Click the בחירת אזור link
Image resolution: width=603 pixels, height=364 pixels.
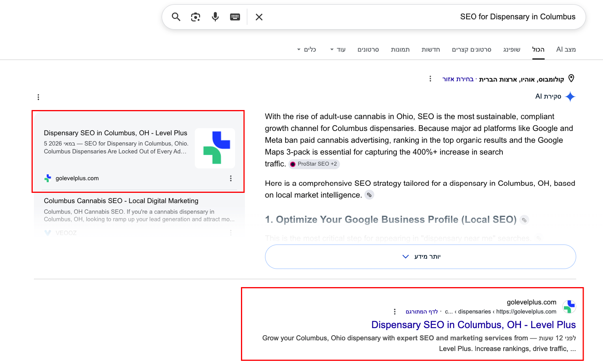click(458, 79)
